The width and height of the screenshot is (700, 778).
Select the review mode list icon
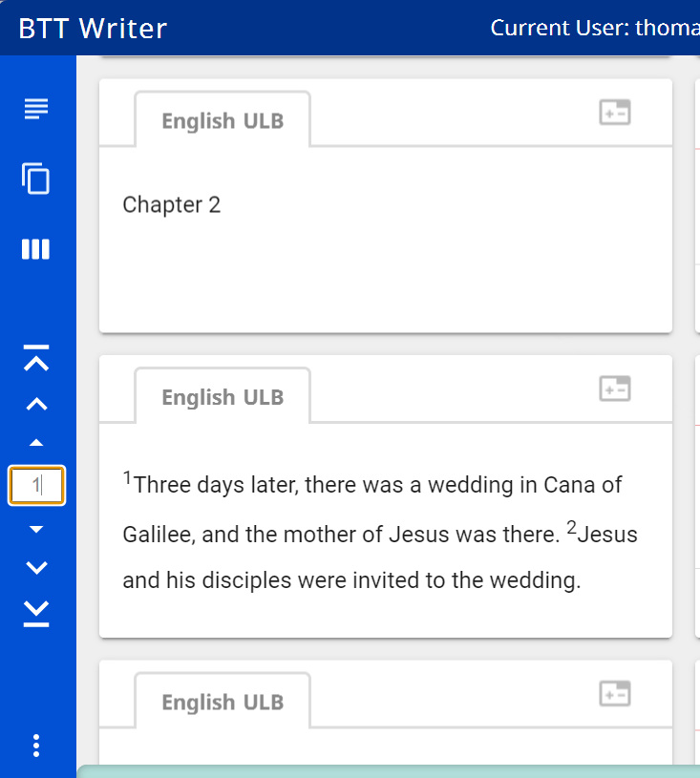35,108
